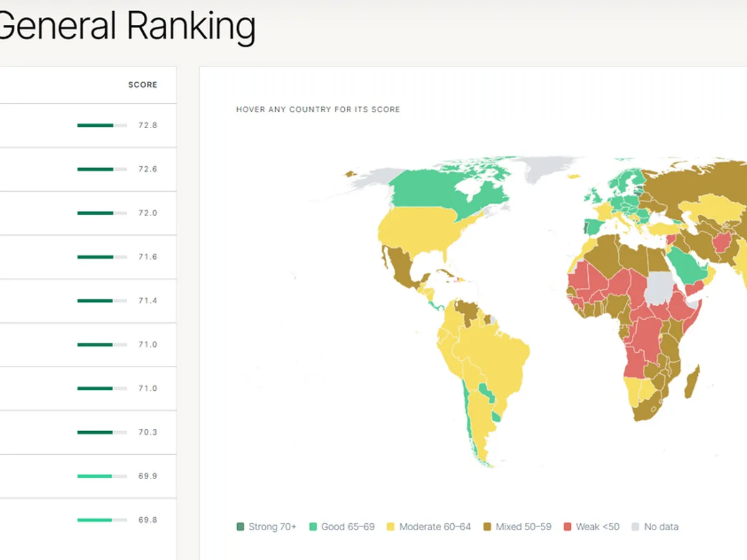This screenshot has width=747, height=560.
Task: Select the score bar for 71.6
Action: coord(102,257)
